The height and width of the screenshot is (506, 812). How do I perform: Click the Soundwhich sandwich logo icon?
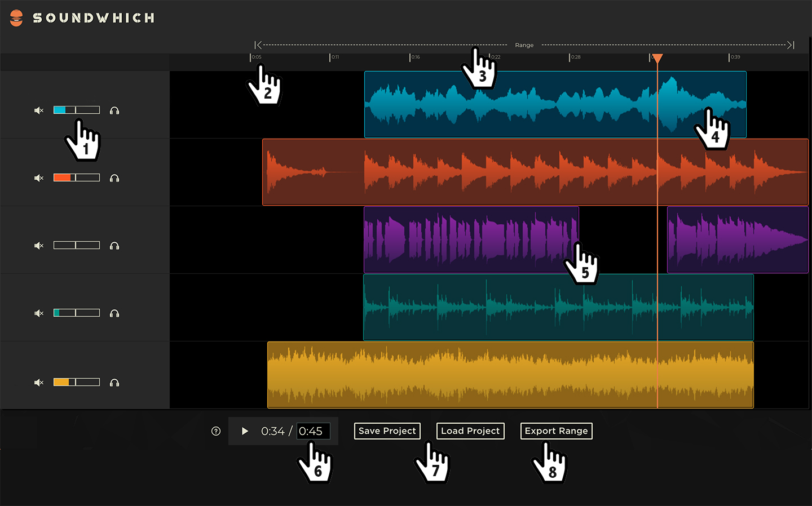pyautogui.click(x=16, y=18)
